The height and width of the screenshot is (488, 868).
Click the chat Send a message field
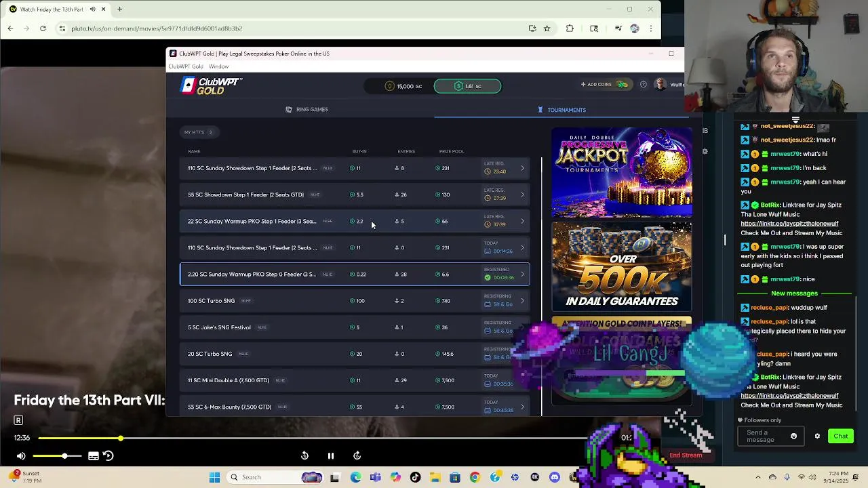click(770, 436)
